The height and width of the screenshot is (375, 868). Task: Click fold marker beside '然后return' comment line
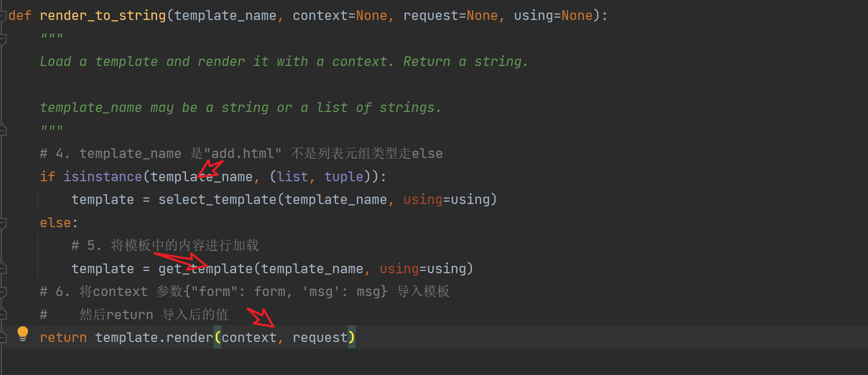3,315
